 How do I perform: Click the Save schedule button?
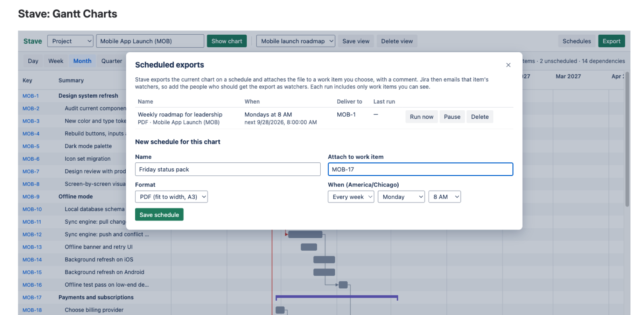tap(159, 215)
